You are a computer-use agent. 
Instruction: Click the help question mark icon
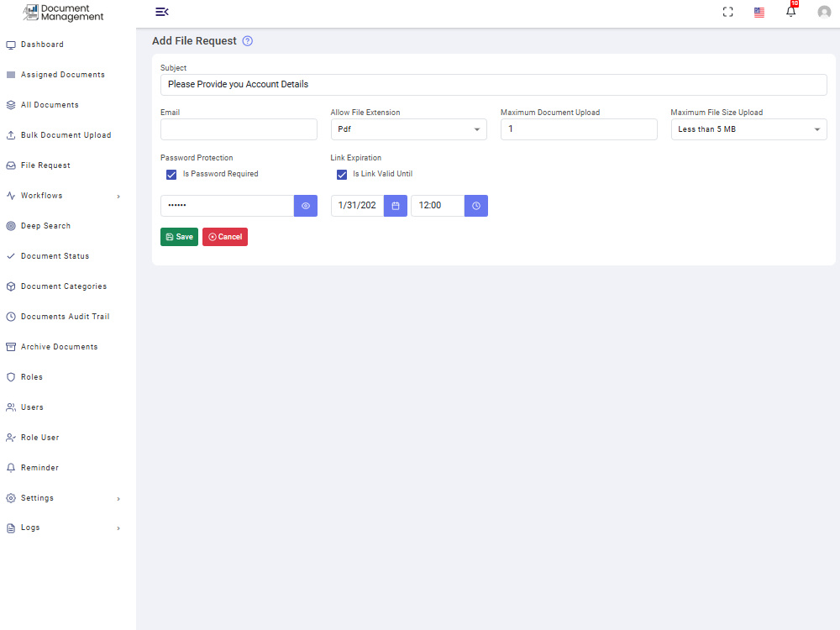[248, 41]
